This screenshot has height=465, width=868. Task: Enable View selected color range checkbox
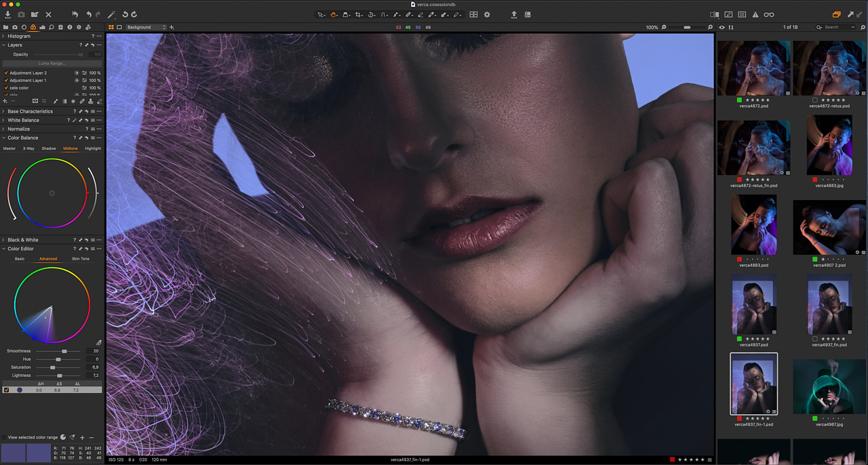[x=4, y=437]
